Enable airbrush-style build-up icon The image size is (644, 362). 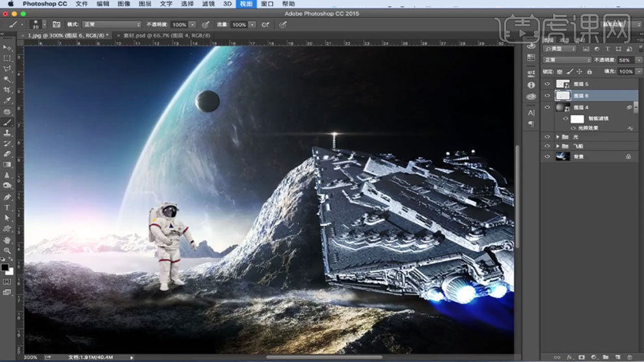[266, 25]
